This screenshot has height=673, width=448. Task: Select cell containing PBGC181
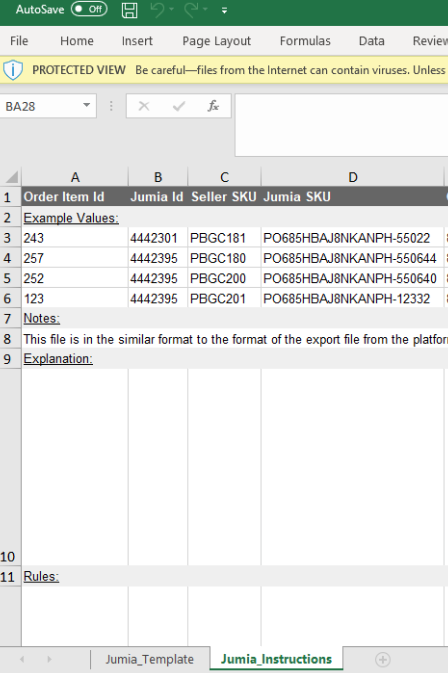click(224, 238)
